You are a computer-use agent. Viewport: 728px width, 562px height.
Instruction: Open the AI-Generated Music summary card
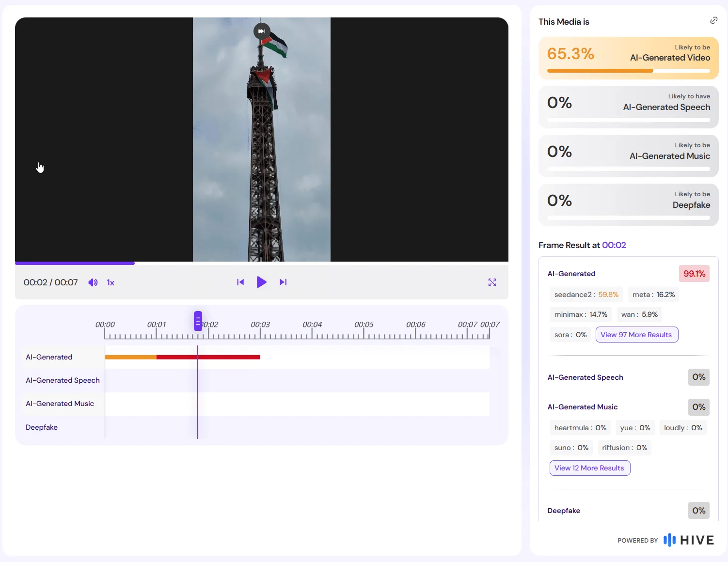coord(628,156)
